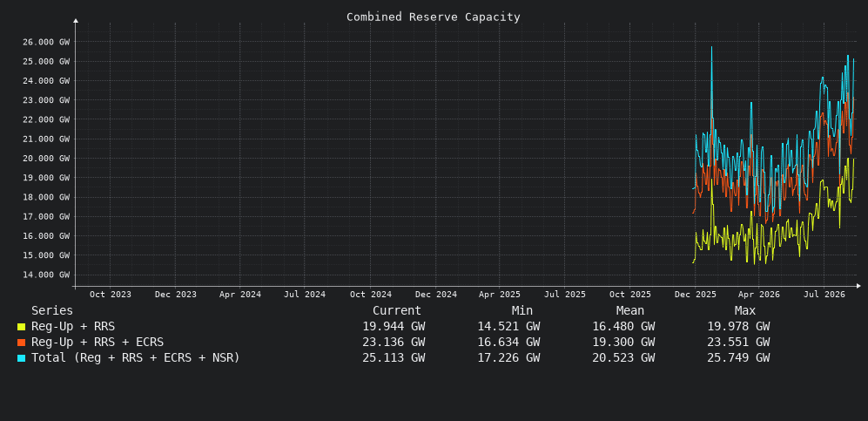This screenshot has width=868, height=421.
Task: Click the 'Mean' column header
Action: click(630, 311)
